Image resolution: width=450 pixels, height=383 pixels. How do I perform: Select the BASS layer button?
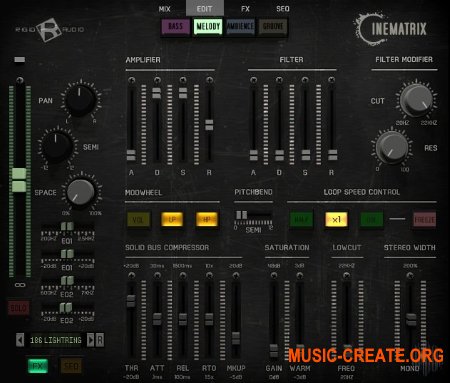coord(175,26)
